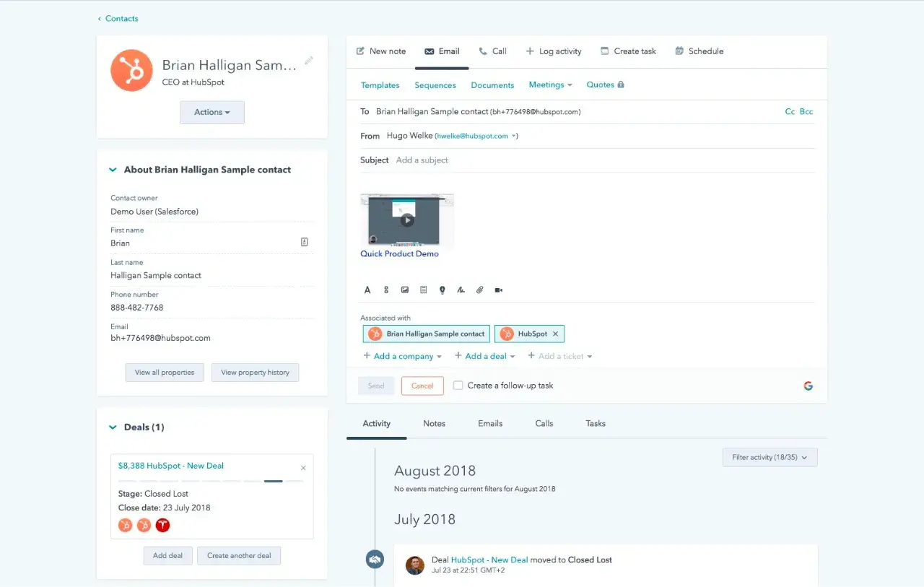The height and width of the screenshot is (587, 924).
Task: Collapse the About Brian Halligan section
Action: [113, 170]
